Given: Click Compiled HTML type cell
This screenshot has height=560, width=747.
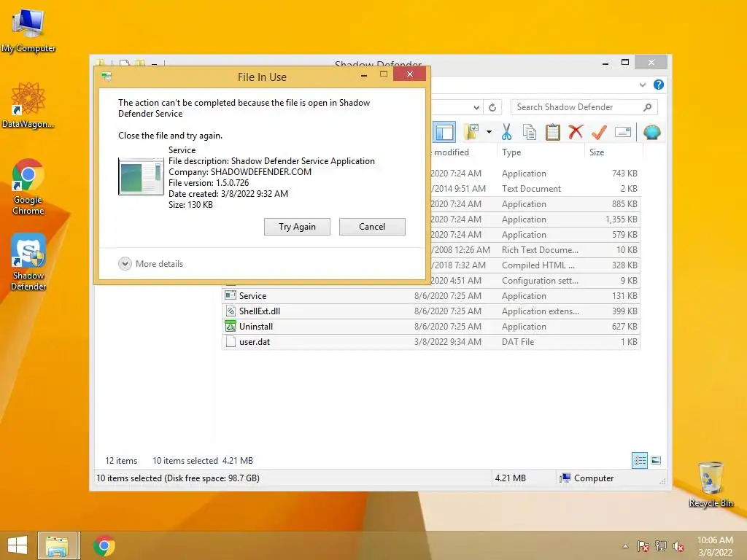Looking at the screenshot, I should [x=538, y=265].
